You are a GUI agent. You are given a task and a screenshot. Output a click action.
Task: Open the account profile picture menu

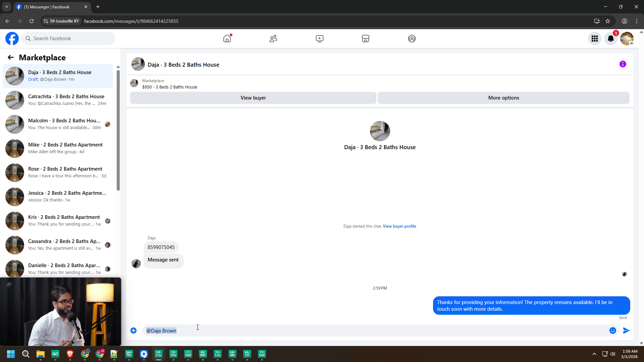point(627,39)
